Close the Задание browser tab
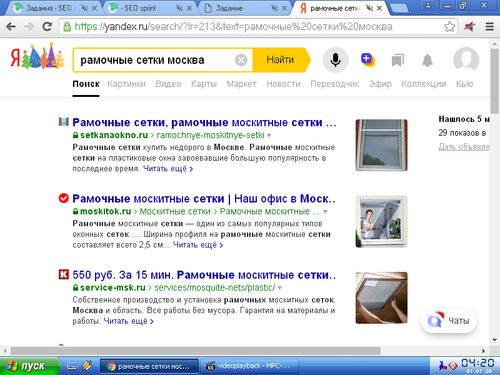 click(284, 8)
